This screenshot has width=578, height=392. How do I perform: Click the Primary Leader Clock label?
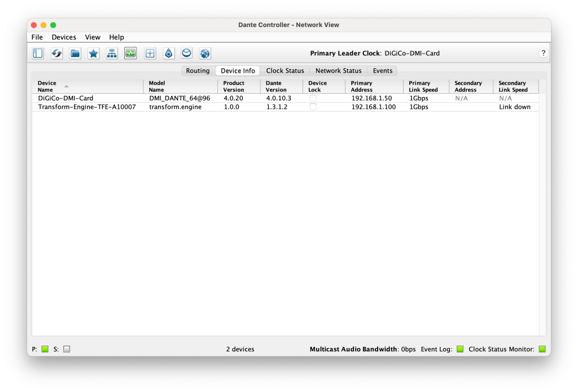point(345,53)
